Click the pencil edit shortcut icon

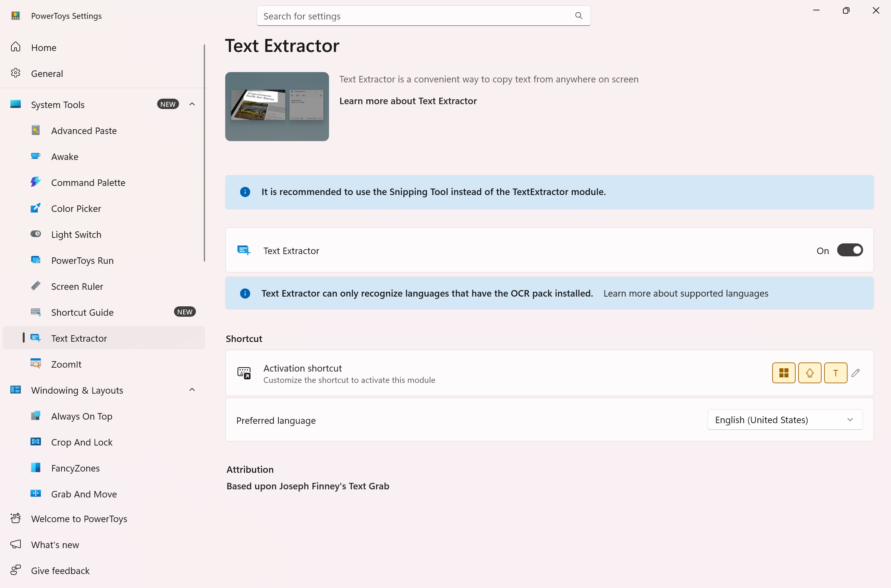pos(855,373)
